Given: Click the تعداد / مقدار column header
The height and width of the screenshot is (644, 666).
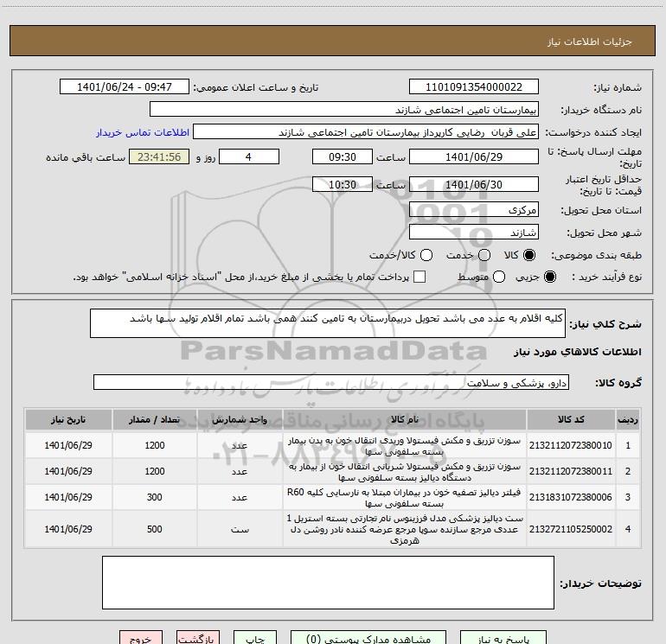Looking at the screenshot, I should point(155,419).
